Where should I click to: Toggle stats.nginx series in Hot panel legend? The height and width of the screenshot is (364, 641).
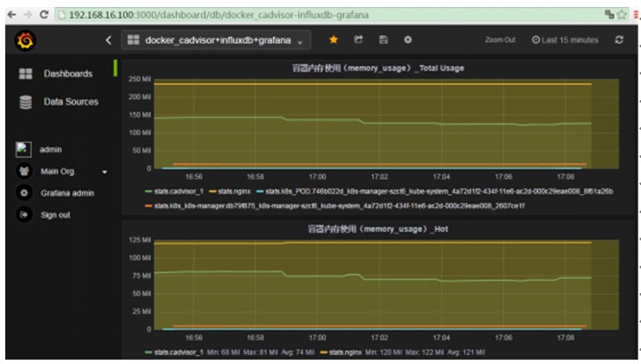click(345, 352)
